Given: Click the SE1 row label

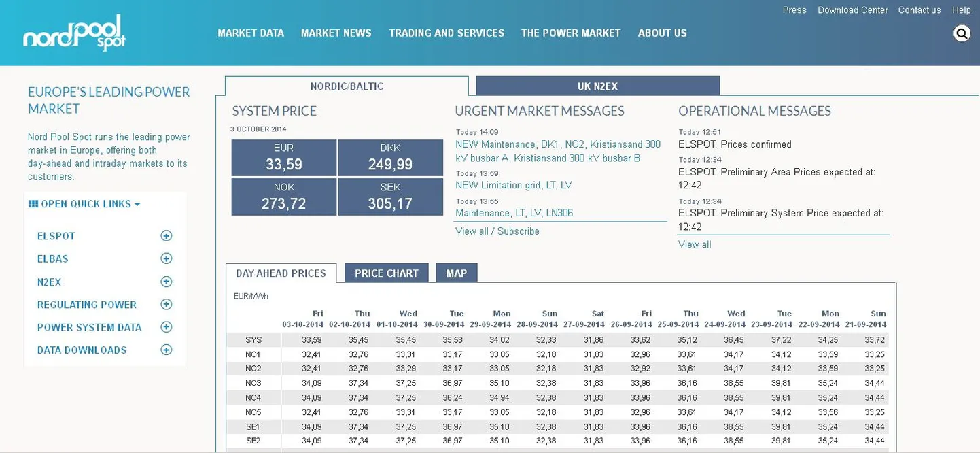Looking at the screenshot, I should click(253, 427).
